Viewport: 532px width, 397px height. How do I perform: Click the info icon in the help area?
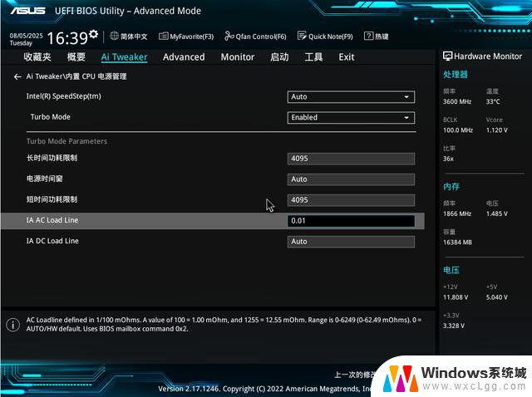pos(13,325)
